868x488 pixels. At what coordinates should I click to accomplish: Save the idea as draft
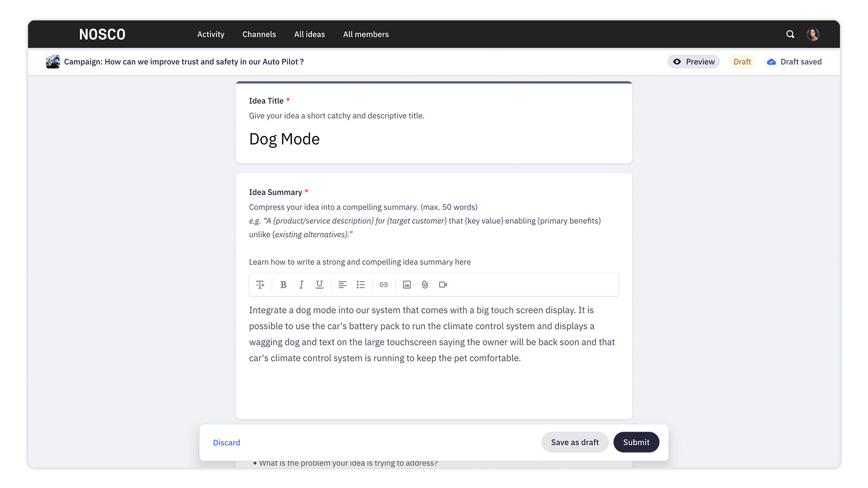pos(575,442)
